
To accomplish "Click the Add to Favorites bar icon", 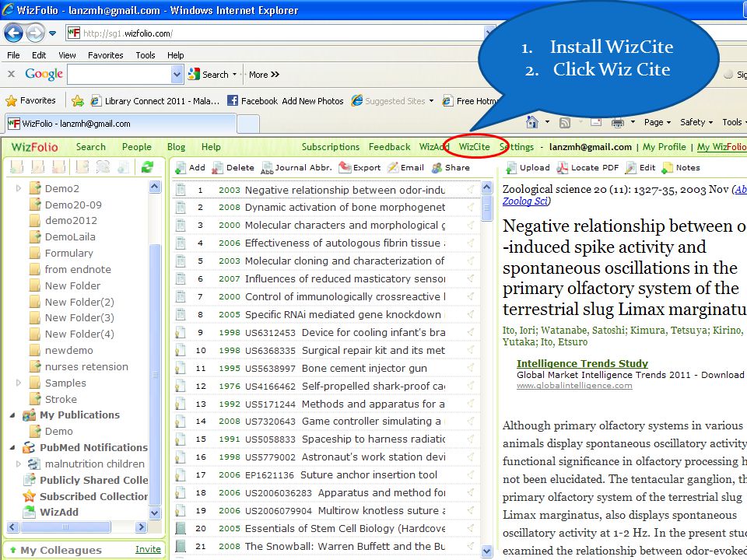I will (x=78, y=100).
